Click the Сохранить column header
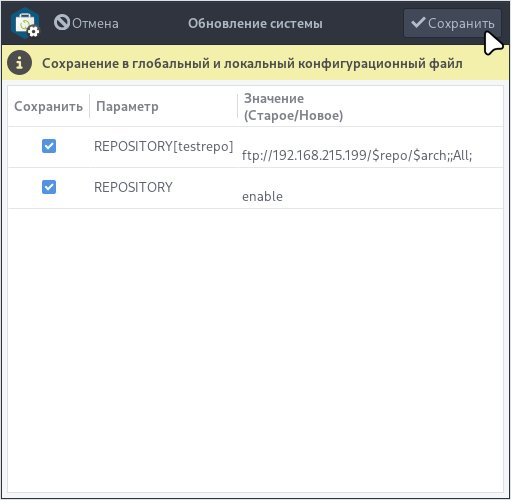The image size is (511, 500). pos(48,106)
